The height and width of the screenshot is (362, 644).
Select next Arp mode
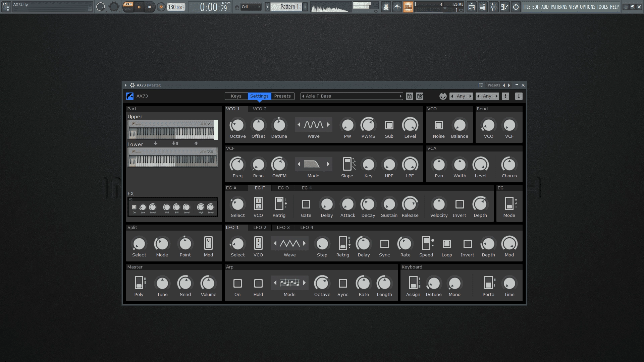pyautogui.click(x=304, y=283)
